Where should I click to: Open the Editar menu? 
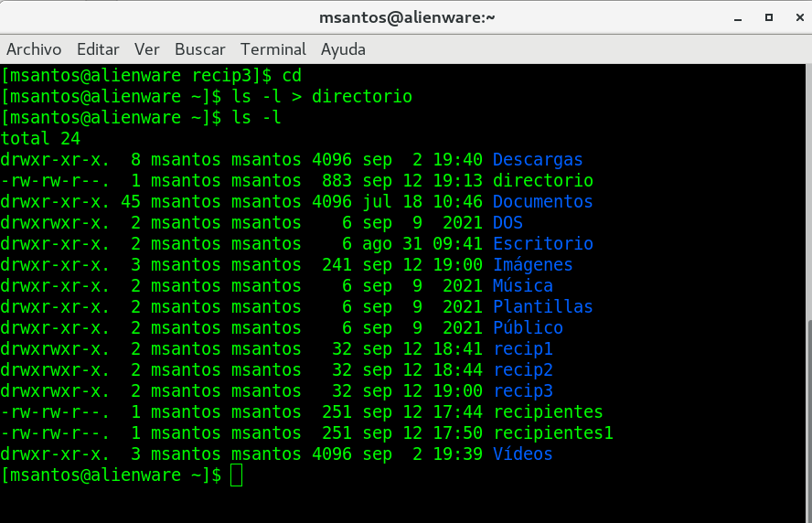pyautogui.click(x=98, y=49)
